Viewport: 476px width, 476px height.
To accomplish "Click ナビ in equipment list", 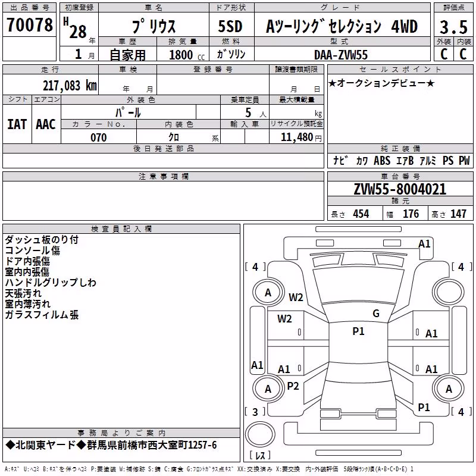I will (340, 160).
